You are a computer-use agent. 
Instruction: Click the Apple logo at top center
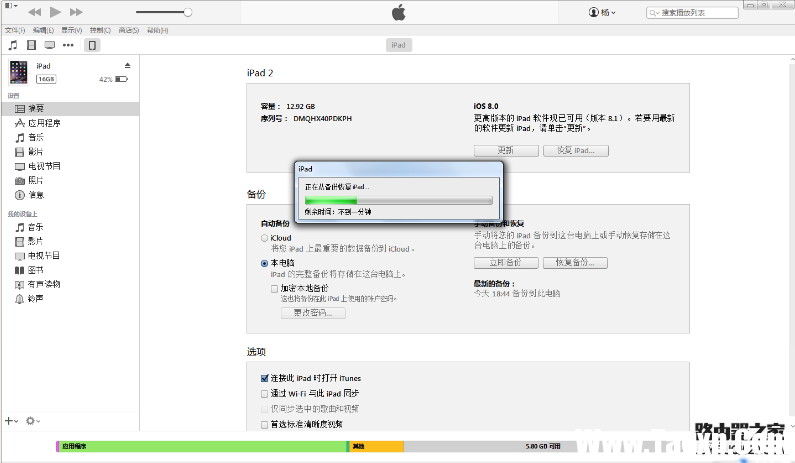click(399, 12)
